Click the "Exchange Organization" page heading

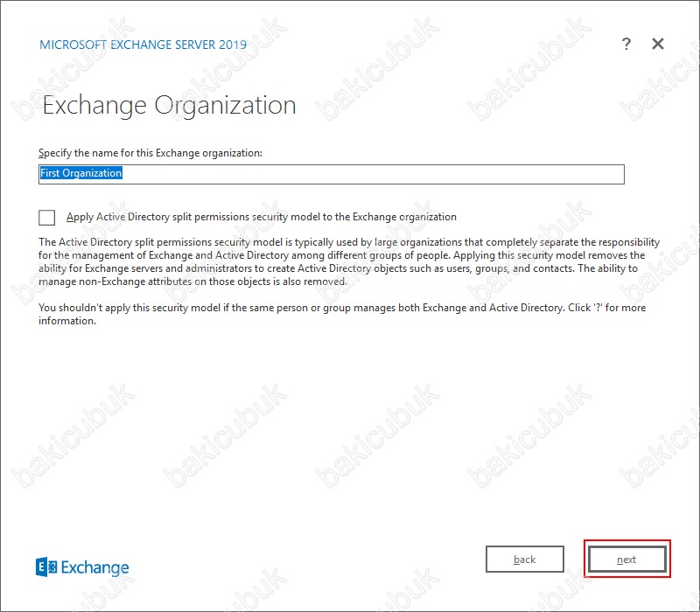pos(169,106)
